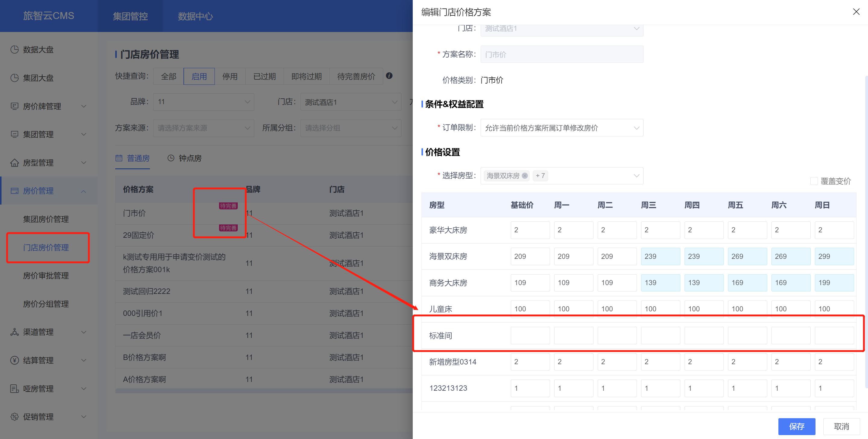Viewport: 868px width, 439px height.
Task: Click the 保存 button
Action: pos(796,426)
